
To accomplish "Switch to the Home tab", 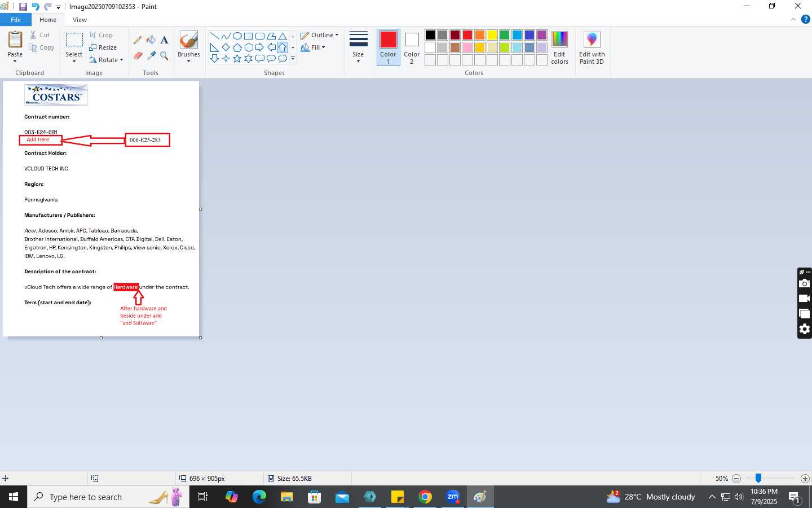I will pos(48,20).
